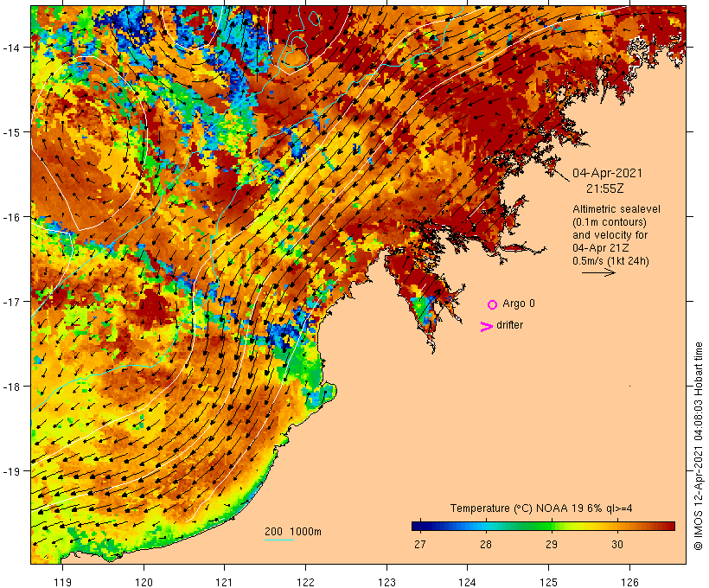
Task: Click the cyan 200m isobath legend line
Action: point(279,540)
